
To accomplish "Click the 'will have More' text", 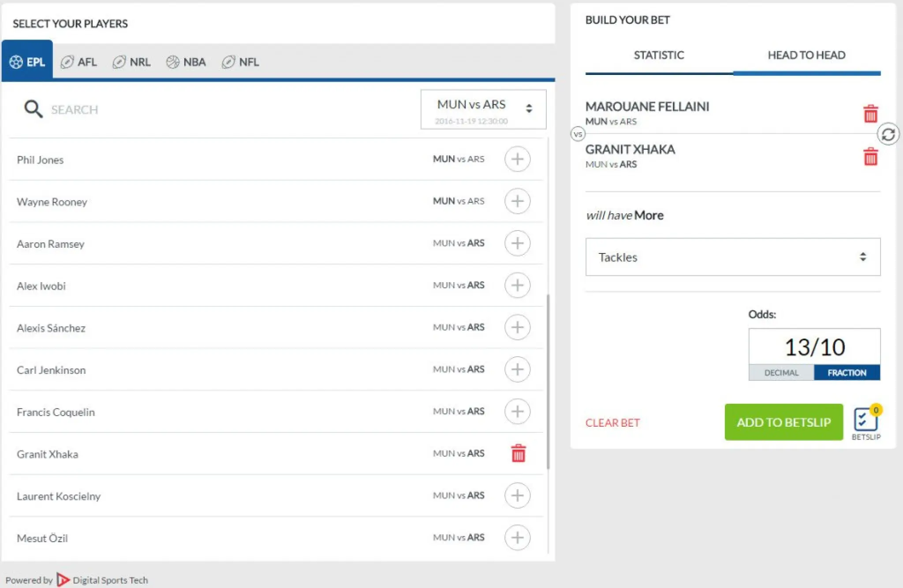I will coord(624,215).
